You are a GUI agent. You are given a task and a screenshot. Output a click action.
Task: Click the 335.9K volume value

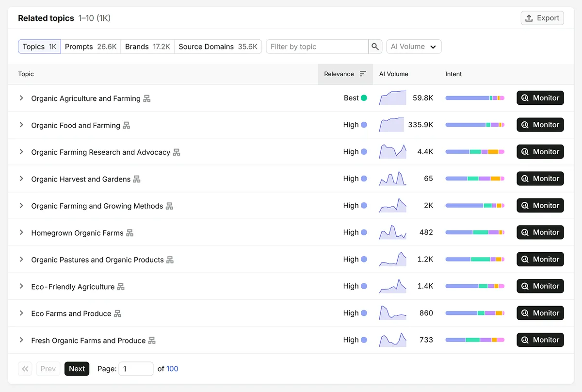[420, 125]
